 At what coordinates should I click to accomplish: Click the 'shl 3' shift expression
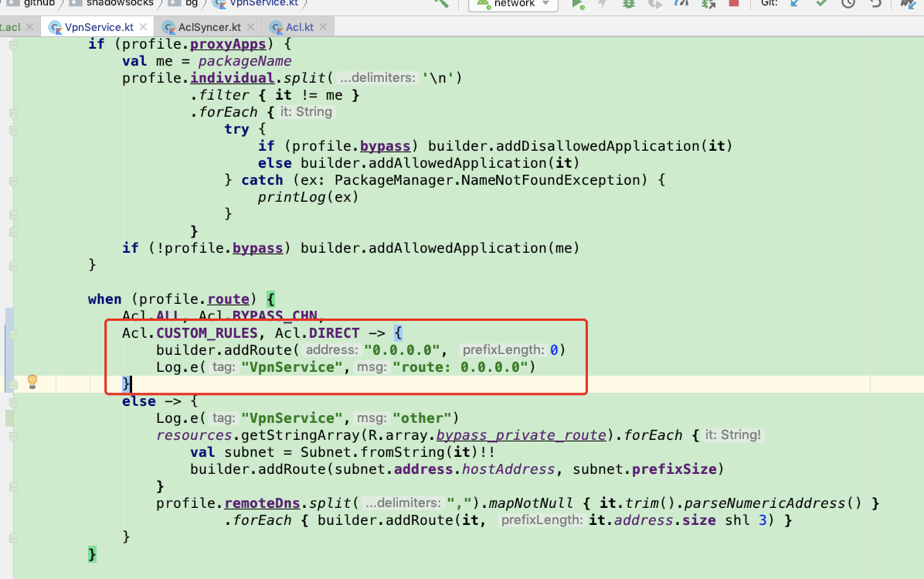pos(746,520)
